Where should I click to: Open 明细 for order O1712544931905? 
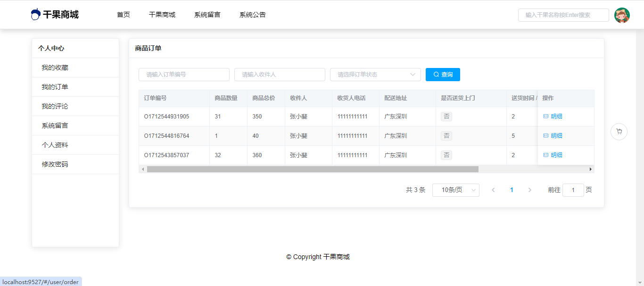click(x=553, y=117)
